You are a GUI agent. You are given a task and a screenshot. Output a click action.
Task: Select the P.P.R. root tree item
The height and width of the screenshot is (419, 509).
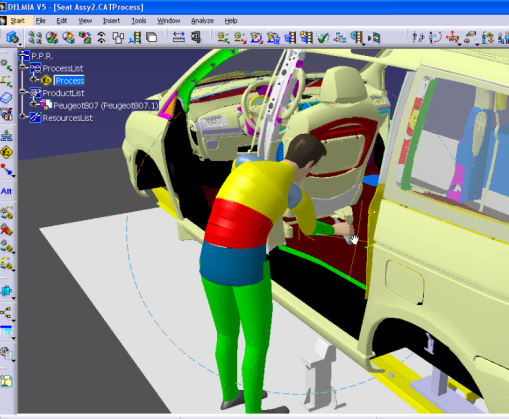[x=42, y=56]
